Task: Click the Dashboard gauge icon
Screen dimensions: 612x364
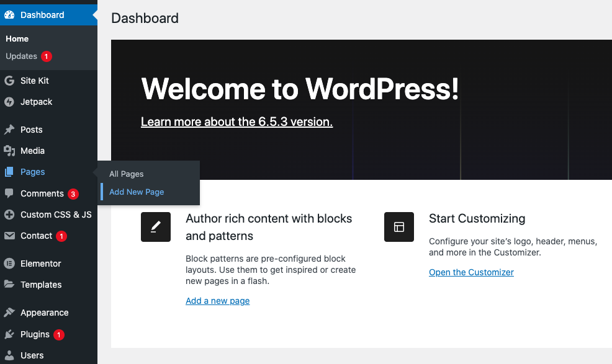Action: click(9, 15)
